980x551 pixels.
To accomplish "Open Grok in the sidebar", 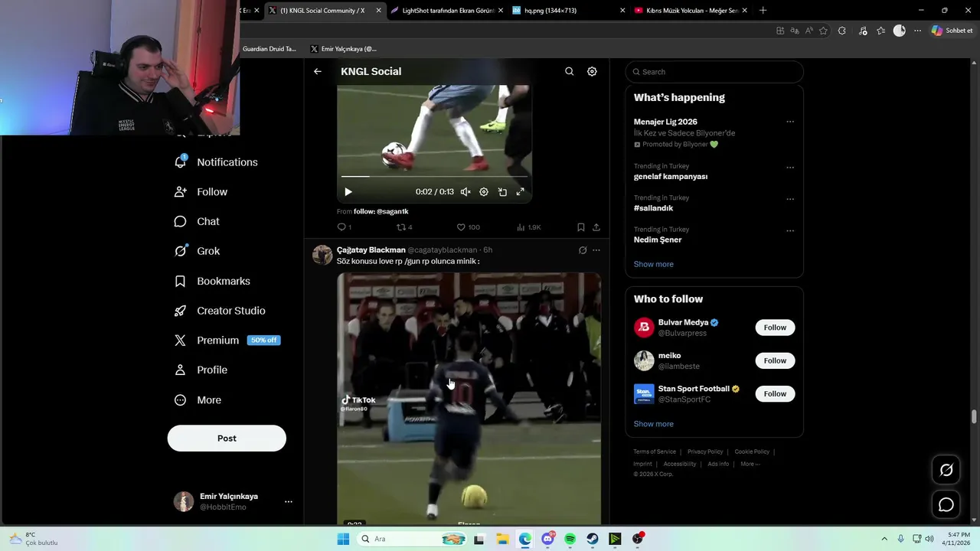I will coord(197,251).
